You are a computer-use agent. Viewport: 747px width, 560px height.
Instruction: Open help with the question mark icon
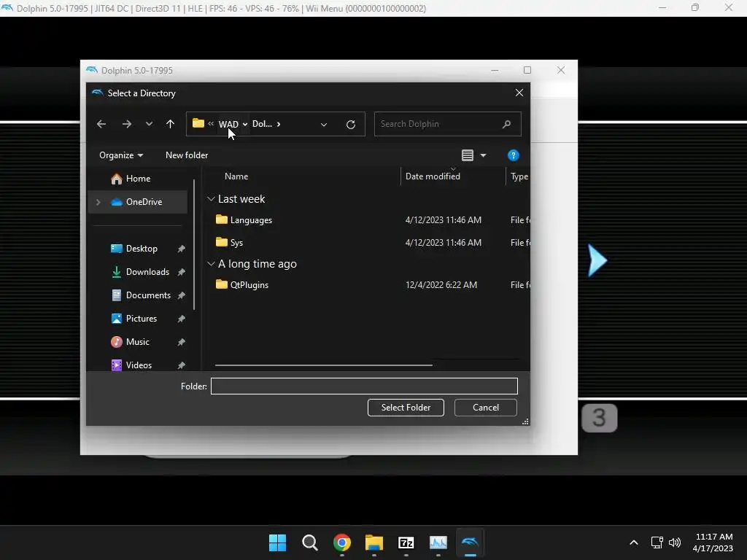(x=513, y=155)
